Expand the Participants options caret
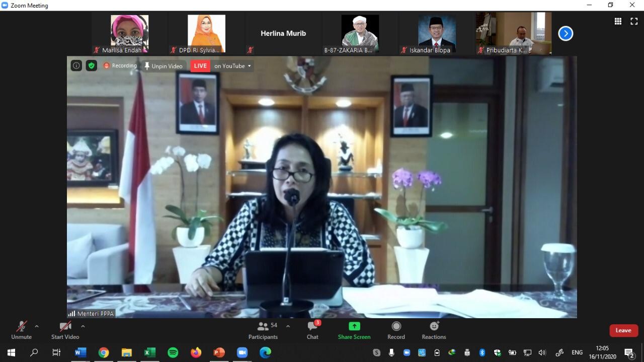The height and width of the screenshot is (362, 644). (x=288, y=326)
